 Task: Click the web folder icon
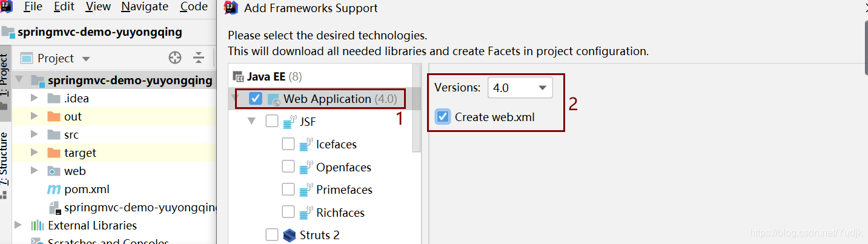[x=54, y=171]
